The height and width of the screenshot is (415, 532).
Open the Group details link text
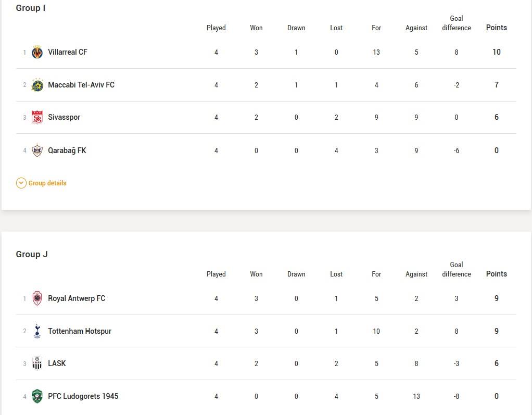[47, 183]
